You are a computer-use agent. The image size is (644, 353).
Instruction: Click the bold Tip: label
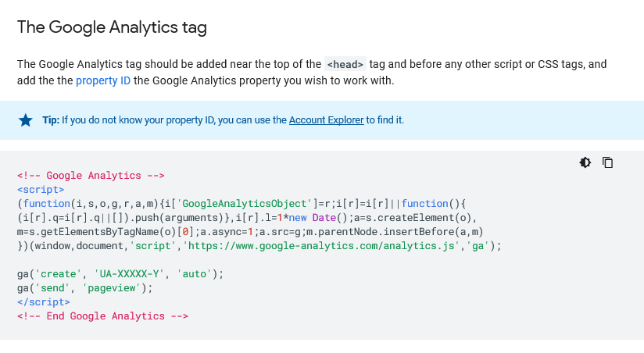(x=51, y=119)
